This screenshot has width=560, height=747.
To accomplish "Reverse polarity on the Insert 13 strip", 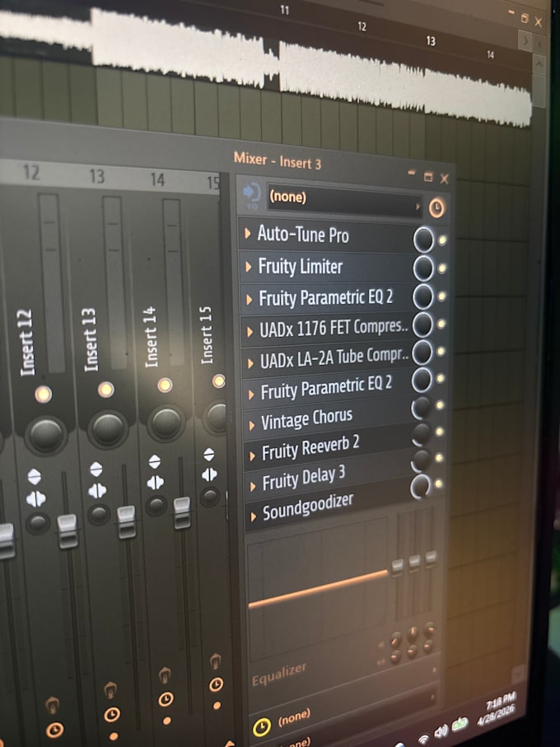I will coord(96,469).
